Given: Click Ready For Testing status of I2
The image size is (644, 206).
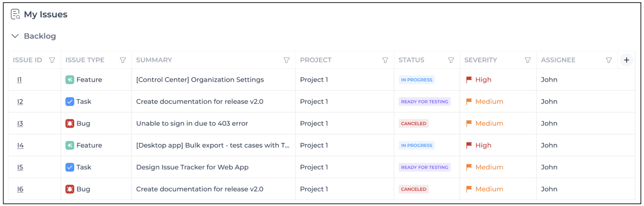Looking at the screenshot, I should pos(424,102).
